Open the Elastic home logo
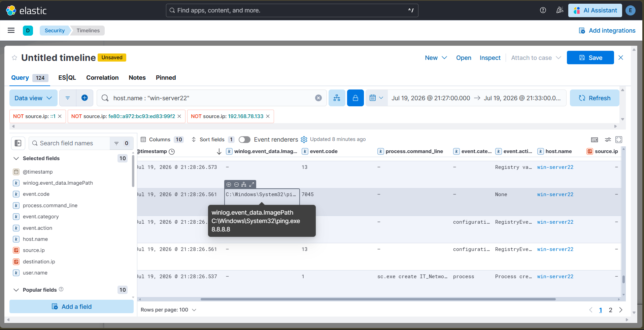 (26, 10)
